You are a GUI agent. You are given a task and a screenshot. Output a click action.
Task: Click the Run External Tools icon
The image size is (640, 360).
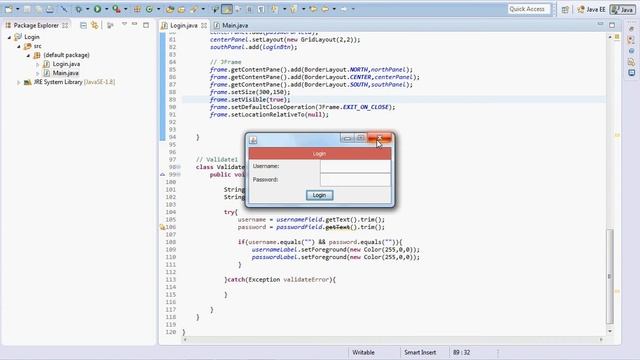click(116, 9)
